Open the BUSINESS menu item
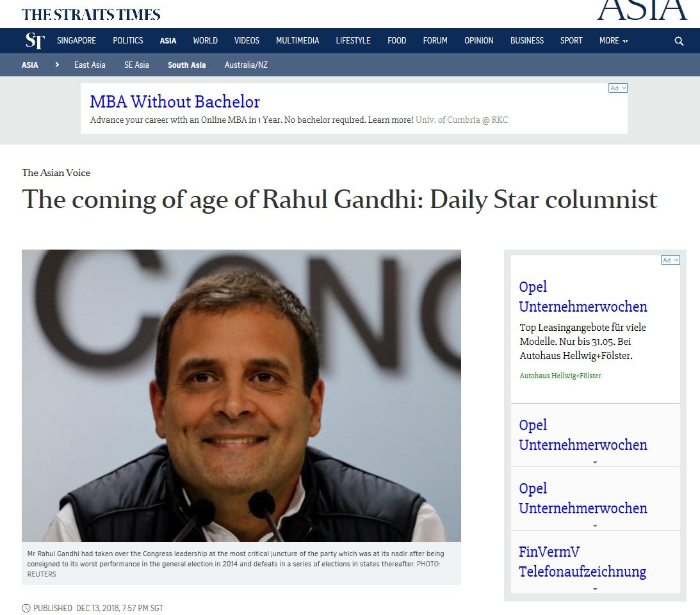The image size is (700, 615). pos(527,40)
